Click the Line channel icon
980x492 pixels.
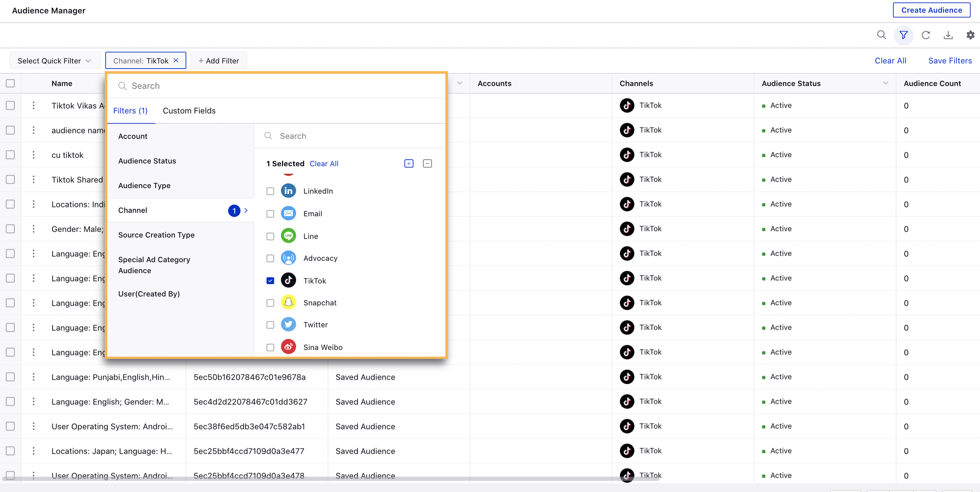[288, 236]
